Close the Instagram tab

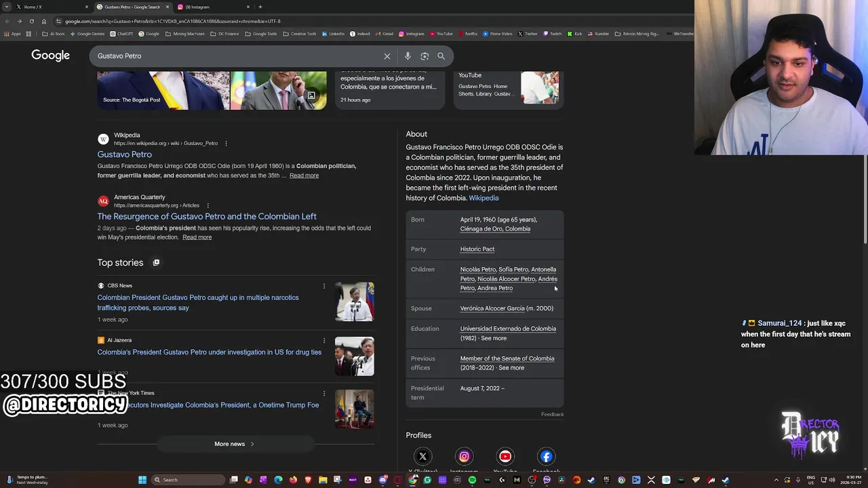[x=248, y=7]
